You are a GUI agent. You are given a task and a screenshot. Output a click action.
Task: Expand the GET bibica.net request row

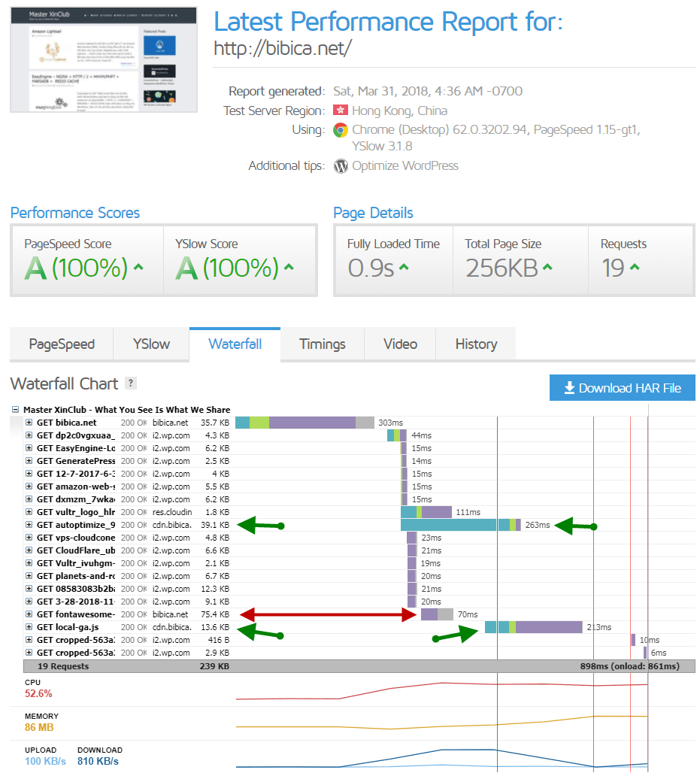tap(29, 423)
